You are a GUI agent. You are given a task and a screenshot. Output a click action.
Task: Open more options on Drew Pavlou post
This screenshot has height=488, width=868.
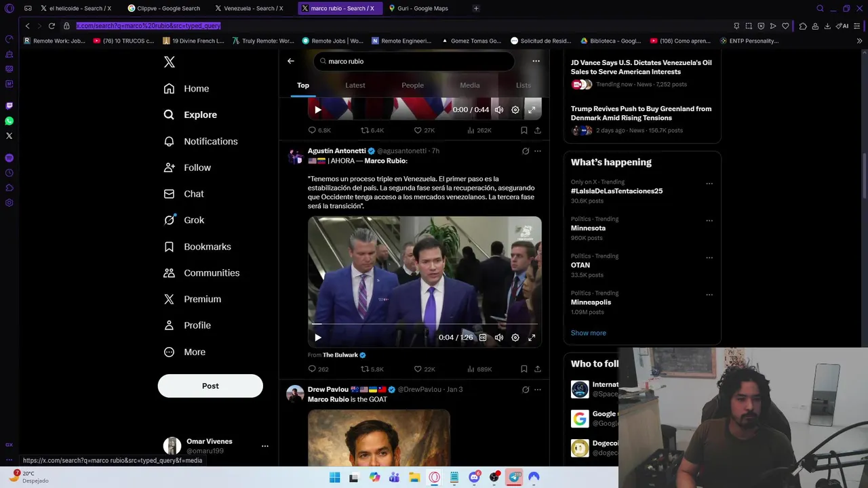[x=538, y=390]
